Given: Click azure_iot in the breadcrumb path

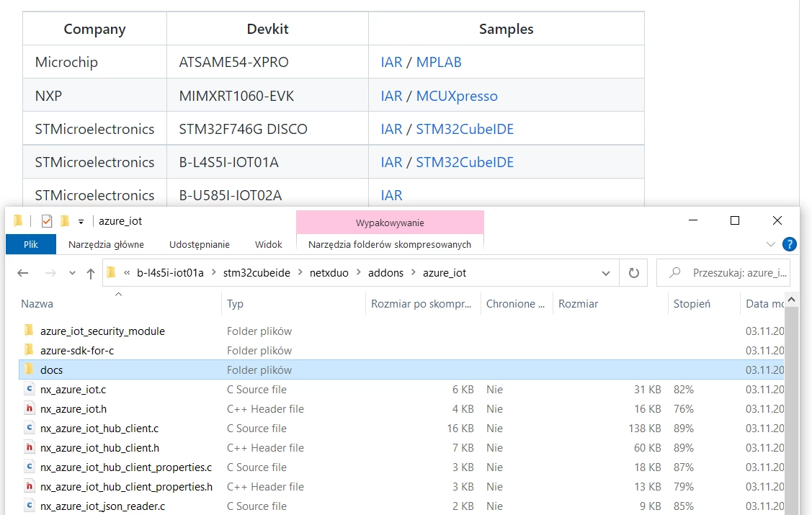Looking at the screenshot, I should pyautogui.click(x=445, y=273).
